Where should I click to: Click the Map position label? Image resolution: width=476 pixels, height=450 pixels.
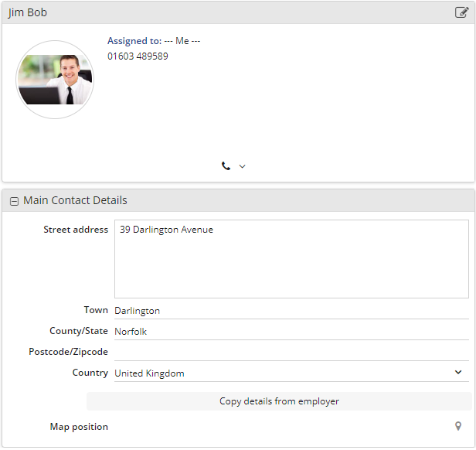pos(79,427)
